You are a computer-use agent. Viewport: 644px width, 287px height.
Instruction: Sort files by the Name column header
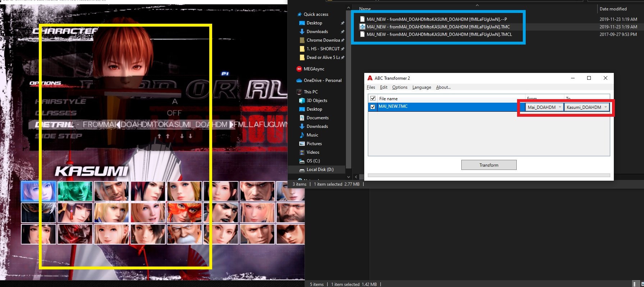coord(365,9)
